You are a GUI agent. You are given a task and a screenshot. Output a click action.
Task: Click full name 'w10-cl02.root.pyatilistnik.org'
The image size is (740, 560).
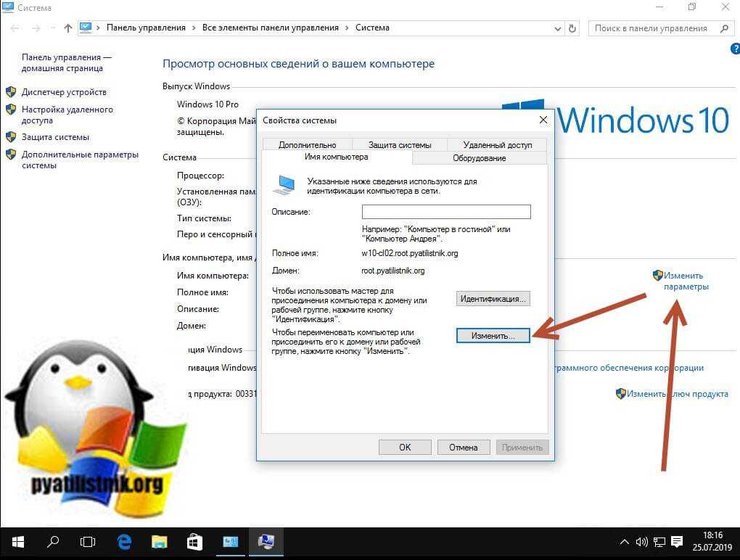410,253
